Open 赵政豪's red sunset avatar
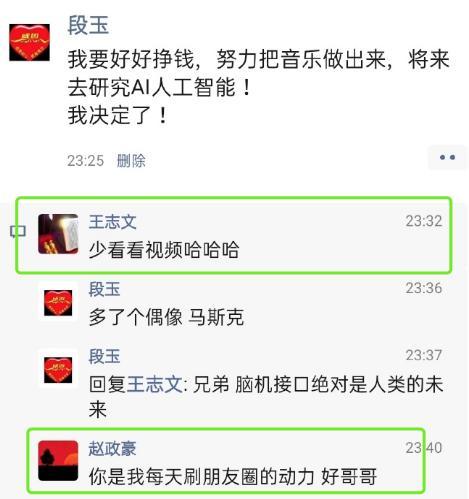The image size is (469, 499). [x=58, y=461]
